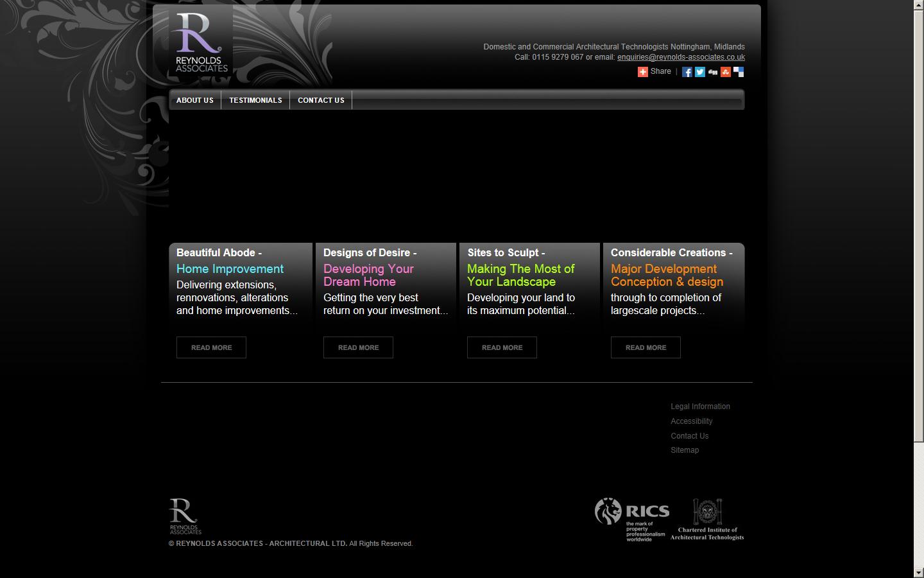Click the Delicious bookmarking icon
Screen dimensions: 924x578
(x=739, y=72)
